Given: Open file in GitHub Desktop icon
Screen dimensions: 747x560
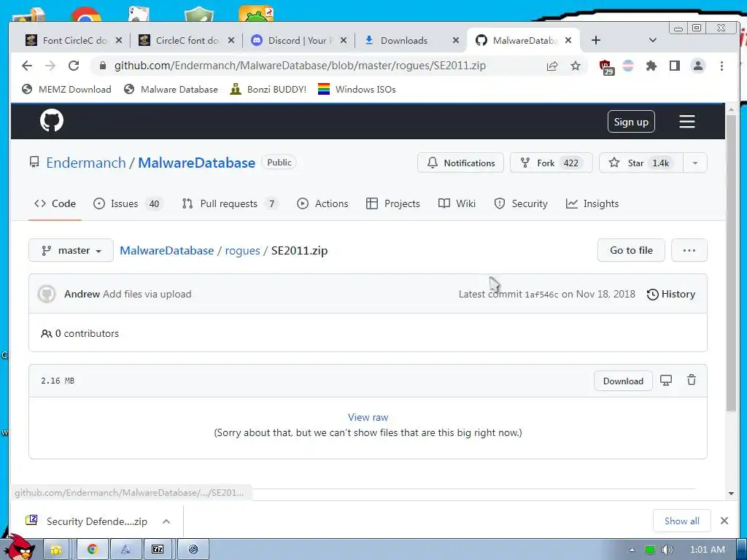Looking at the screenshot, I should pos(665,380).
